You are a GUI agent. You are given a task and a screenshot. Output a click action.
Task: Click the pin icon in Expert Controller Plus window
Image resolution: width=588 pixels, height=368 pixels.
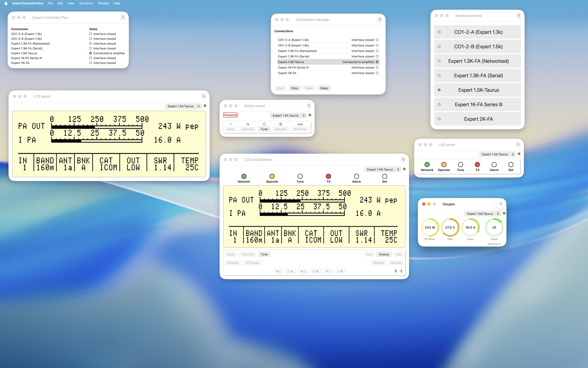tap(123, 17)
